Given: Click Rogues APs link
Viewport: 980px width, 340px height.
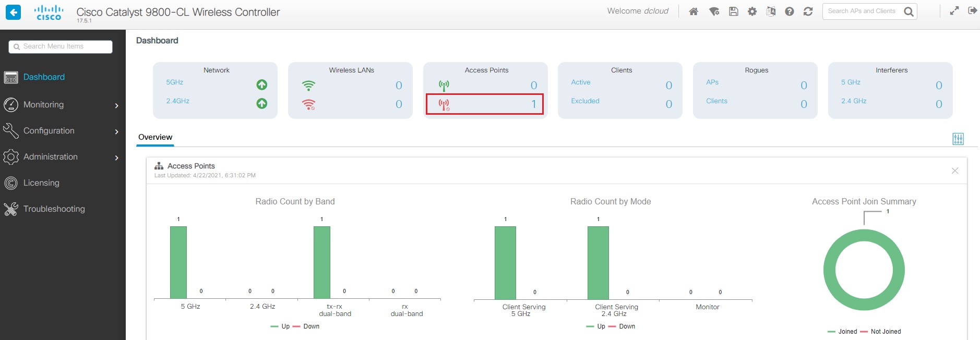Looking at the screenshot, I should point(712,82).
